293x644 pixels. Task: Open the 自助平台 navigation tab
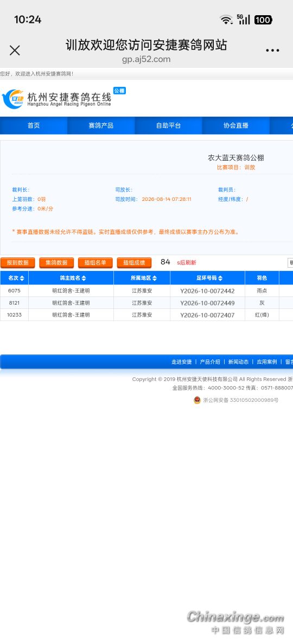[168, 125]
